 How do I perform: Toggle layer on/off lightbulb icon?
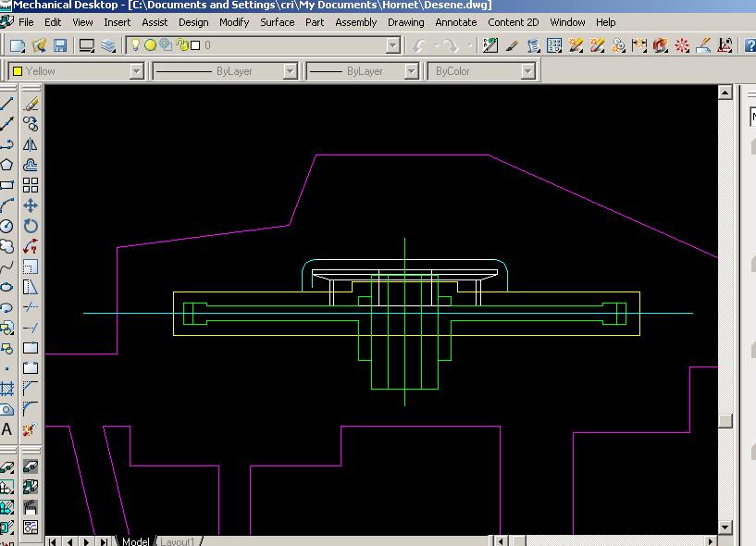click(x=135, y=44)
